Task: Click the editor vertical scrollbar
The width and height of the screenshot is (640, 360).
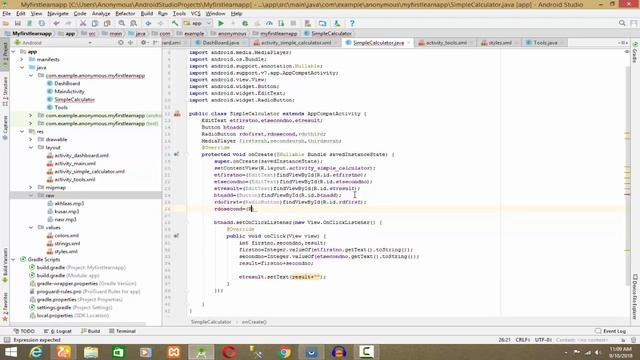Action: pyautogui.click(x=627, y=176)
